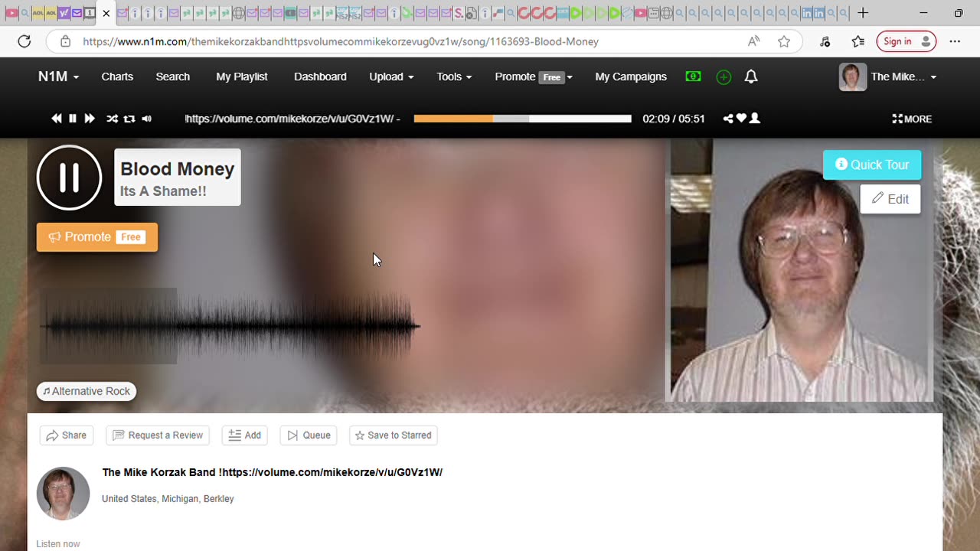Like the song with heart icon
Viewport: 980px width, 551px height.
[x=741, y=119]
